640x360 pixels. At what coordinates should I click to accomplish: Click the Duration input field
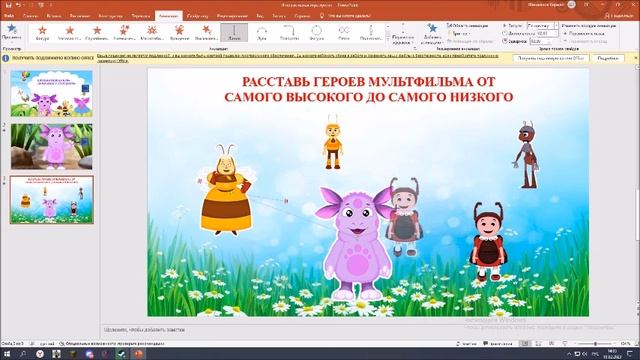click(547, 33)
